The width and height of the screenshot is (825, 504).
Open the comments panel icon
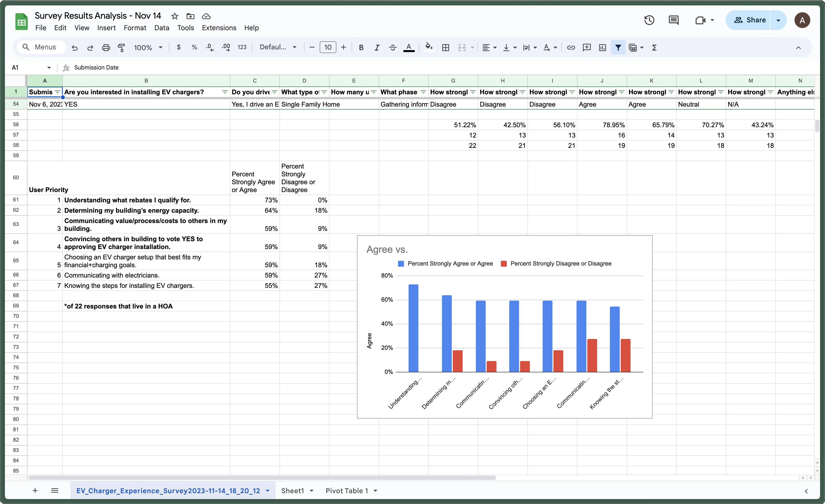pyautogui.click(x=673, y=20)
